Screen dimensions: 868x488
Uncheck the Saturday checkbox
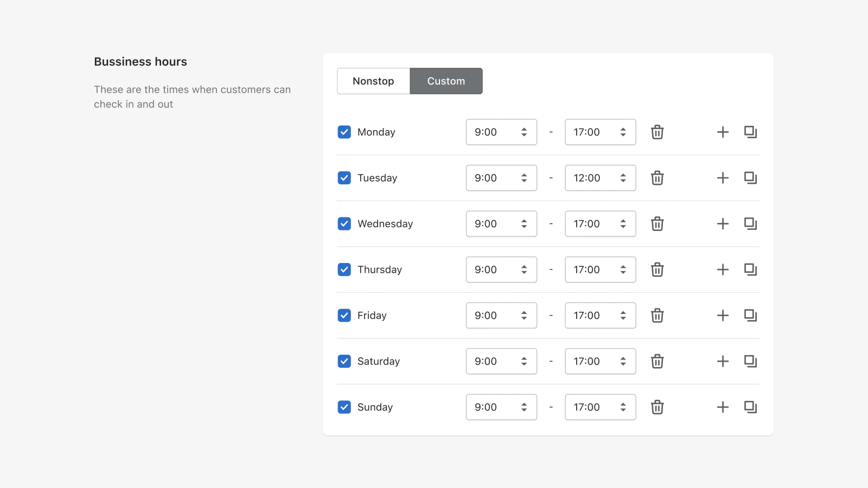click(344, 361)
